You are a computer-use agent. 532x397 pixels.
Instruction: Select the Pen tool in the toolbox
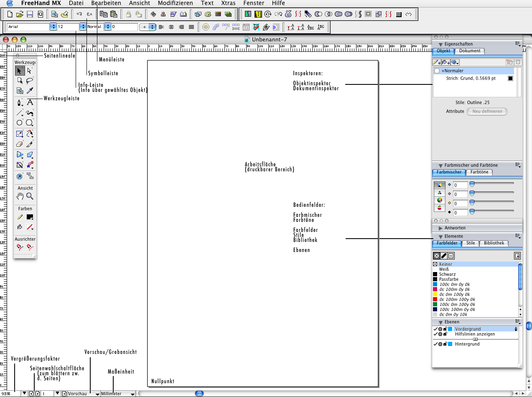pos(20,102)
